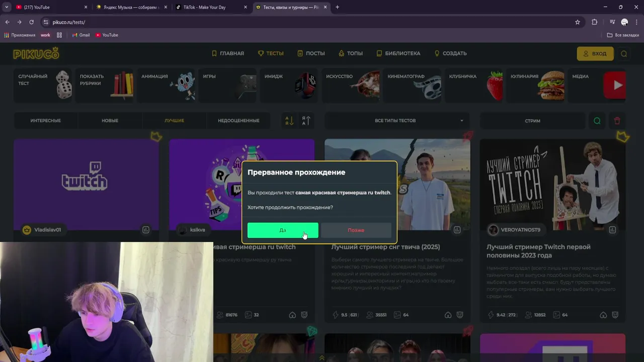Screen dimensions: 644x362
Task: Click the СТРИМ search input field
Action: tap(532, 121)
